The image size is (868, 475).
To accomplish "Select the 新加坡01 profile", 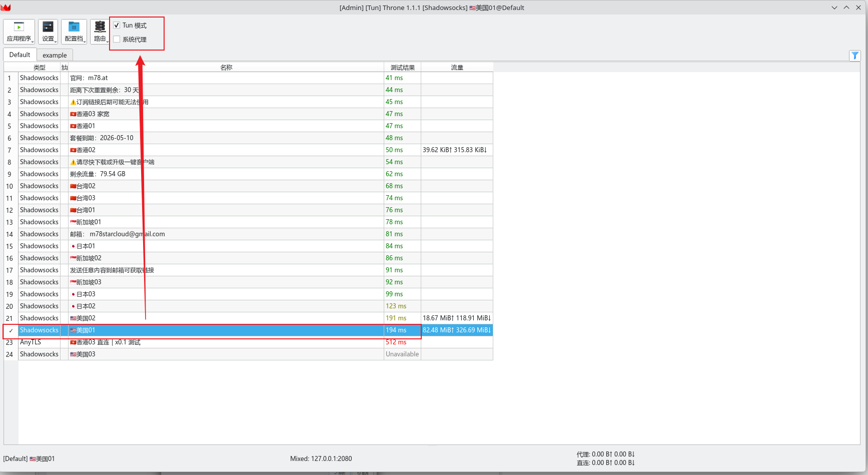I will pyautogui.click(x=248, y=222).
